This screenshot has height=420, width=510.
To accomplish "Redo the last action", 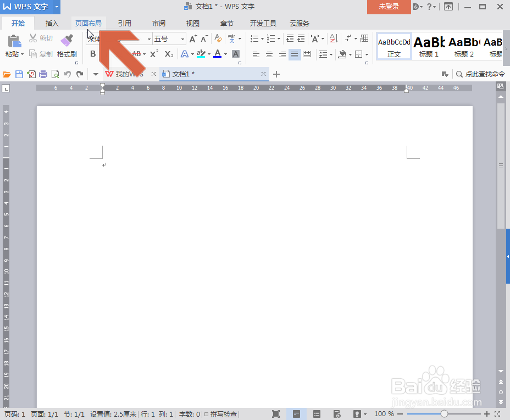I will click(x=80, y=75).
